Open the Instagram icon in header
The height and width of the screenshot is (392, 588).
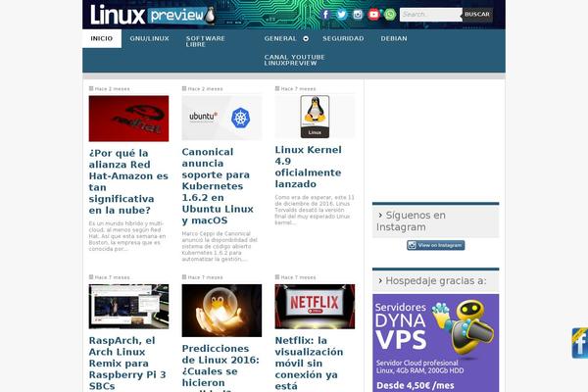pos(358,15)
